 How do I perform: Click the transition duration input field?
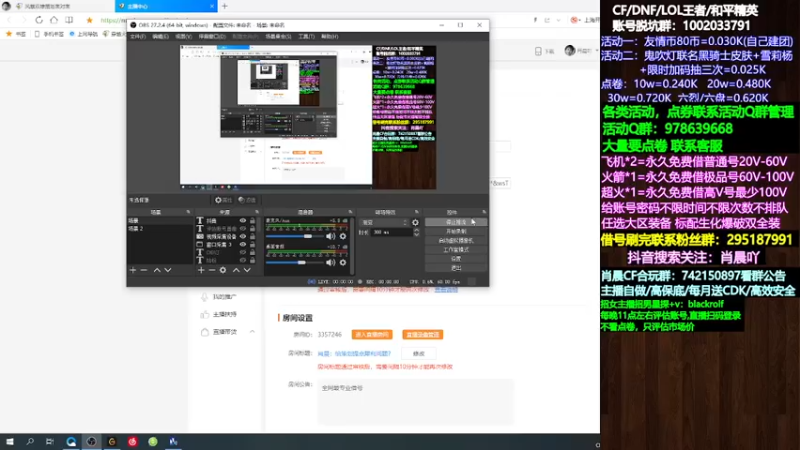391,232
